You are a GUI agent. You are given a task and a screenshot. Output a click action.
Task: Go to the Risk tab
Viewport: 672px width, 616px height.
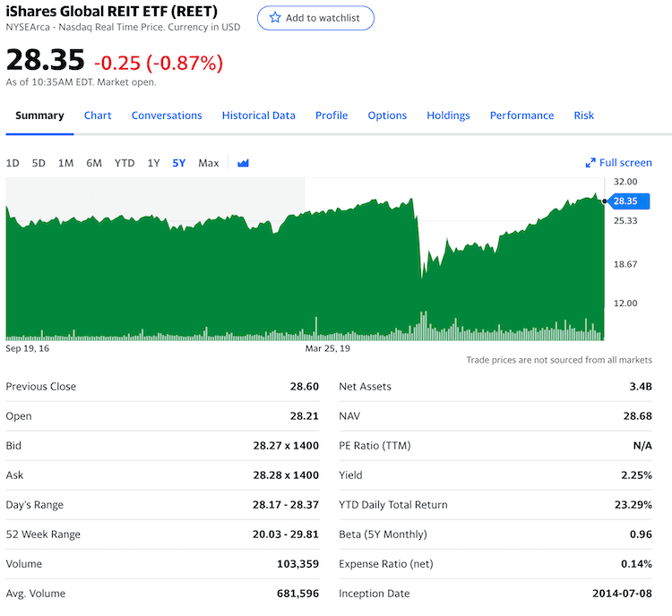click(x=583, y=115)
